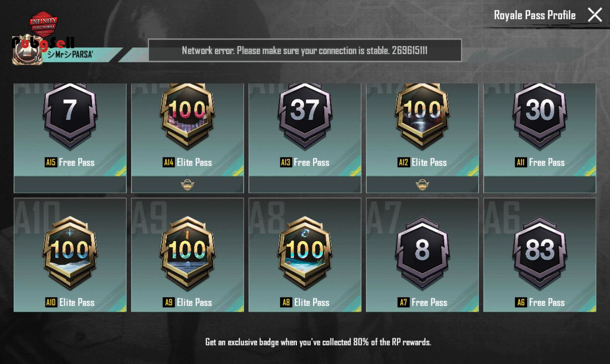The height and width of the screenshot is (364, 610).
Task: Click the Network error notification banner
Action: pyautogui.click(x=305, y=50)
